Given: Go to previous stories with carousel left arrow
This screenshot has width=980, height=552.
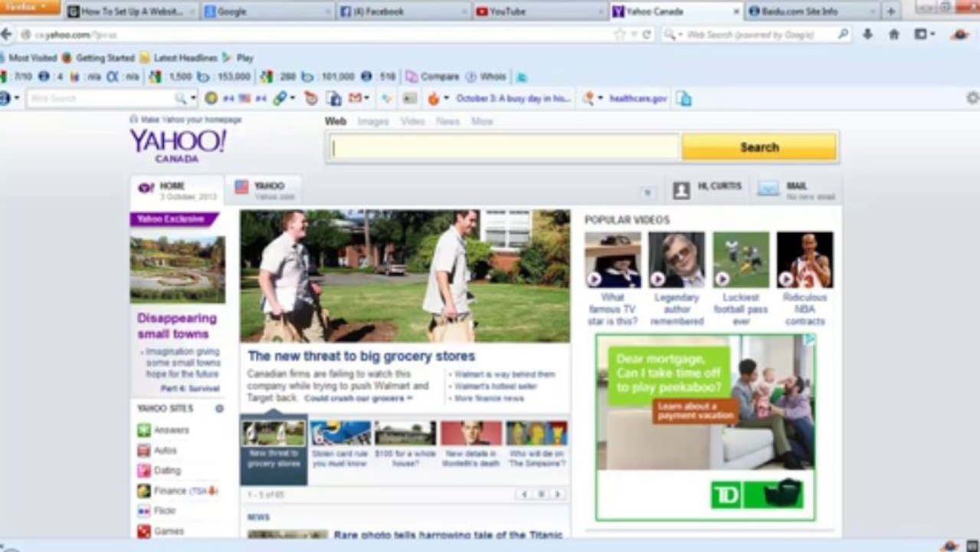Looking at the screenshot, I should click(x=524, y=495).
